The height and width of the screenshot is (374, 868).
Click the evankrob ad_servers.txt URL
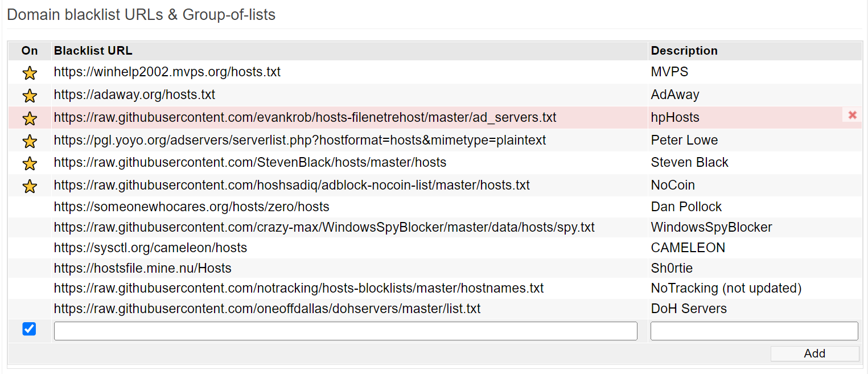[x=305, y=117]
